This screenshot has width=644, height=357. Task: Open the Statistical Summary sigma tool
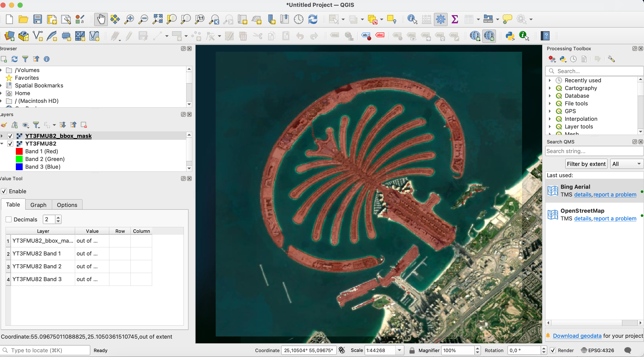coord(454,19)
